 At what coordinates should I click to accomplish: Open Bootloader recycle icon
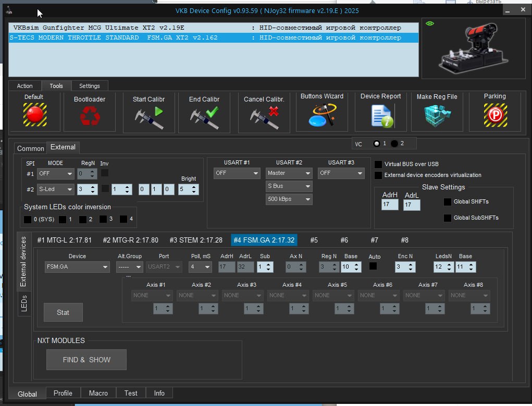(90, 116)
